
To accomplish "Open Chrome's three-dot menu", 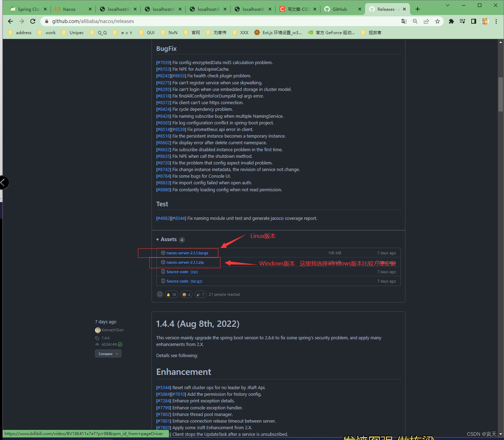I will pos(496,21).
